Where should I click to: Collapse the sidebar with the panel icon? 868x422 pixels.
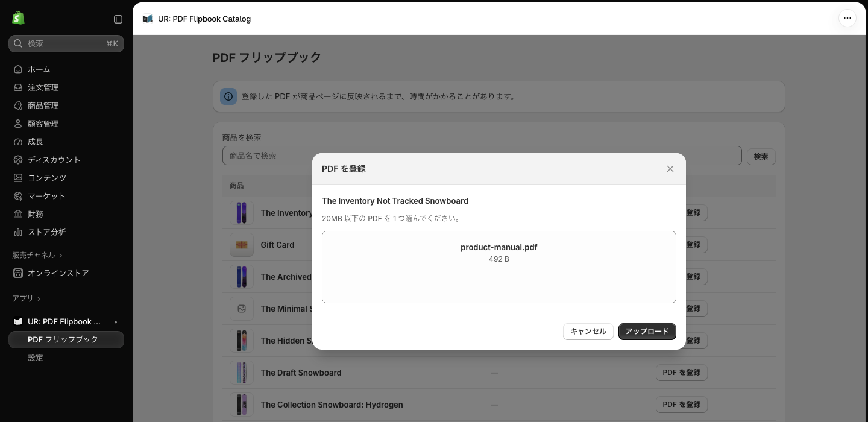[118, 19]
